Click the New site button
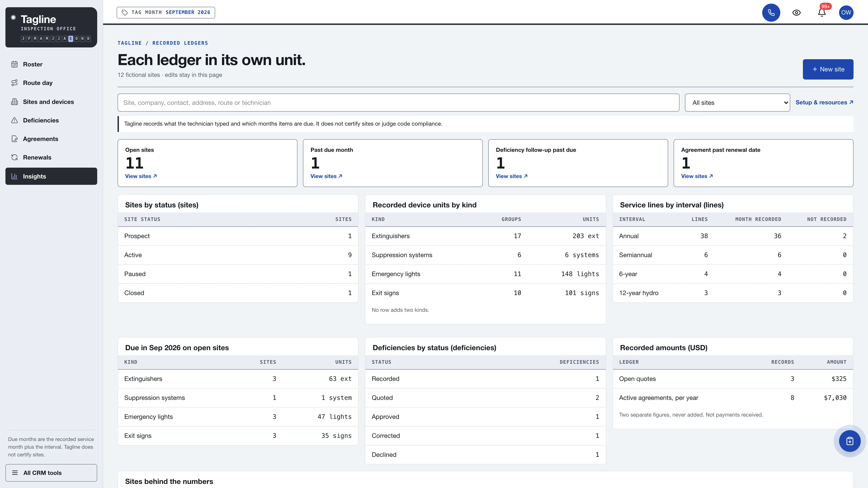This screenshot has width=868, height=488. pyautogui.click(x=828, y=69)
